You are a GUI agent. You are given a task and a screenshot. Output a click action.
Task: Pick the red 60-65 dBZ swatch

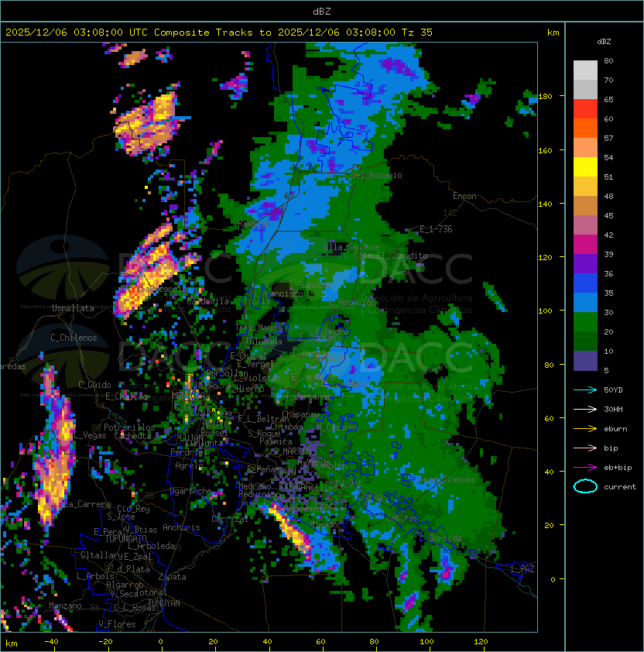click(x=585, y=109)
